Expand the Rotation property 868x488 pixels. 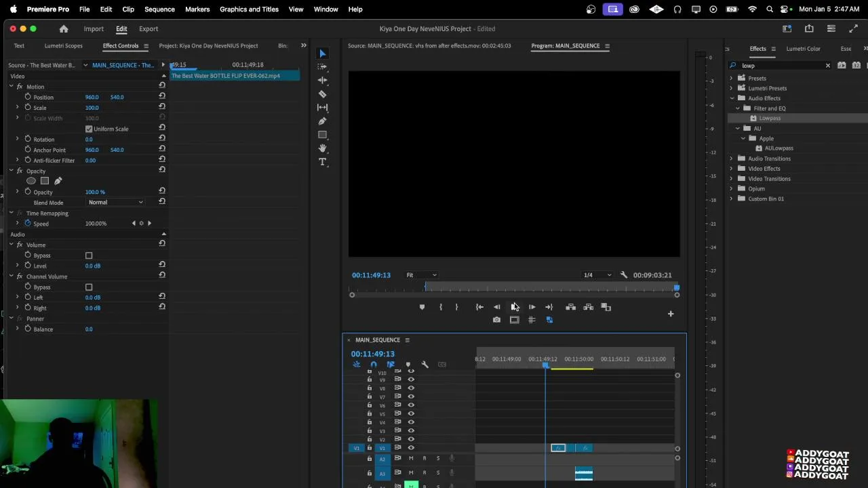(x=18, y=139)
